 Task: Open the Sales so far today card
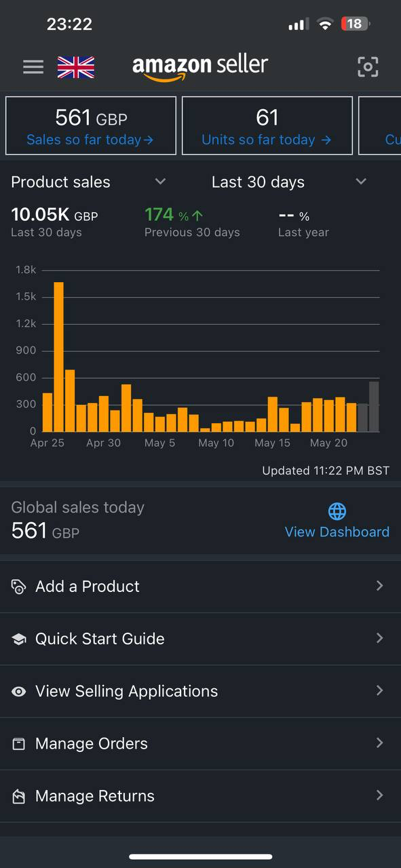tap(91, 125)
